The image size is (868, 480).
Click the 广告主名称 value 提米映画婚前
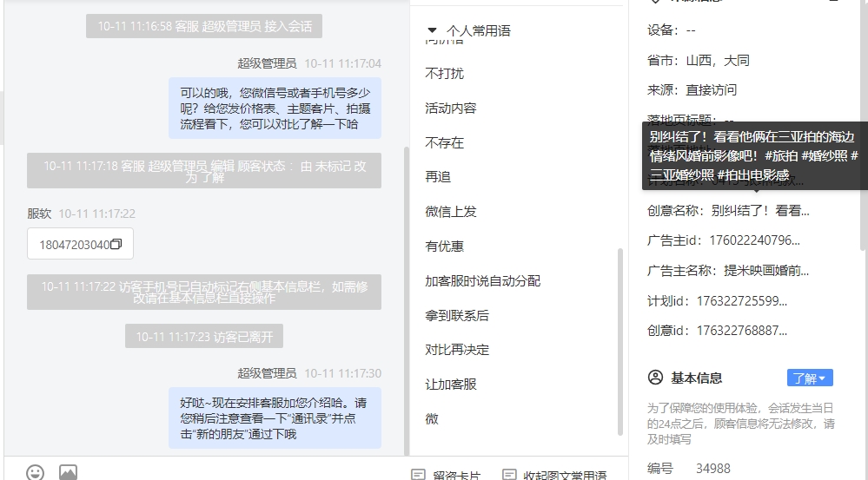pyautogui.click(x=766, y=271)
